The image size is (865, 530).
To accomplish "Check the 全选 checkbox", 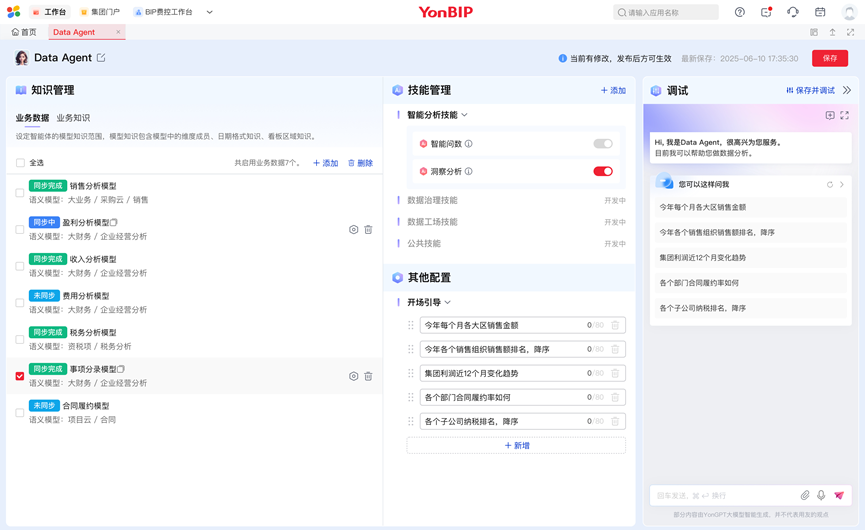I will tap(20, 163).
